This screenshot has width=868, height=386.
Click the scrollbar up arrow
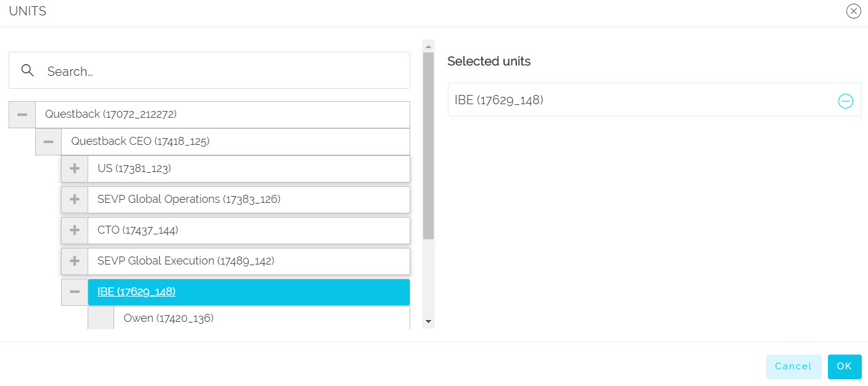pyautogui.click(x=428, y=46)
